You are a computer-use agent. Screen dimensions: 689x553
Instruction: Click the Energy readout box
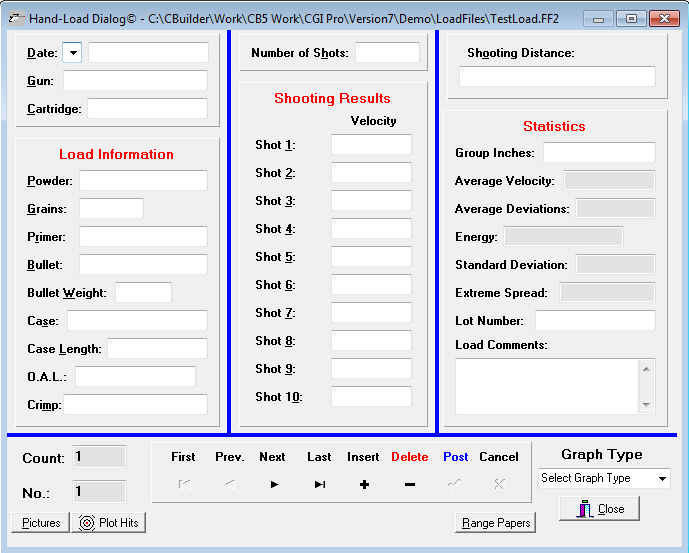click(564, 236)
